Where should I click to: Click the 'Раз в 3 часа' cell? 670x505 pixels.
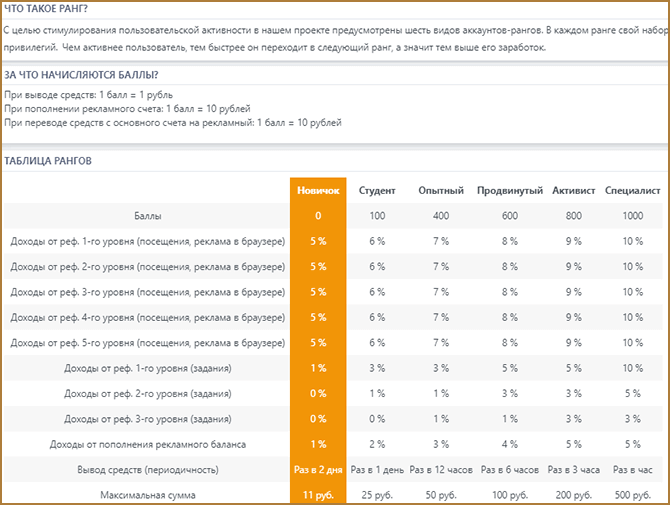573,470
